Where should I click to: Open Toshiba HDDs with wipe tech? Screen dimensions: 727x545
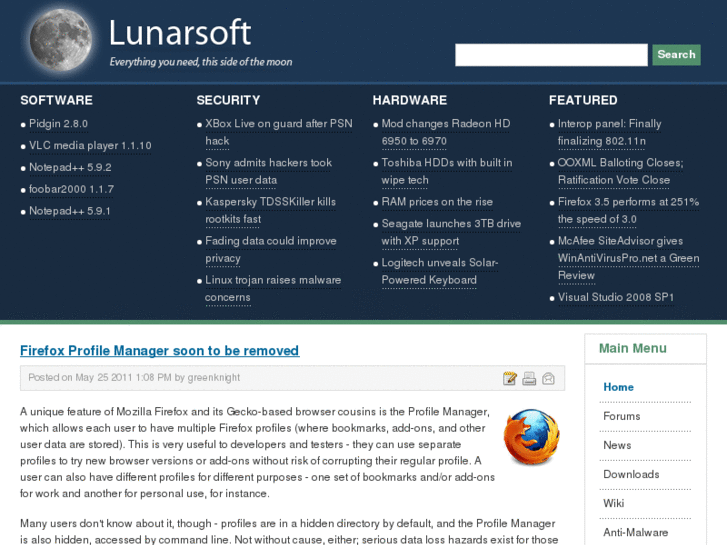click(447, 171)
